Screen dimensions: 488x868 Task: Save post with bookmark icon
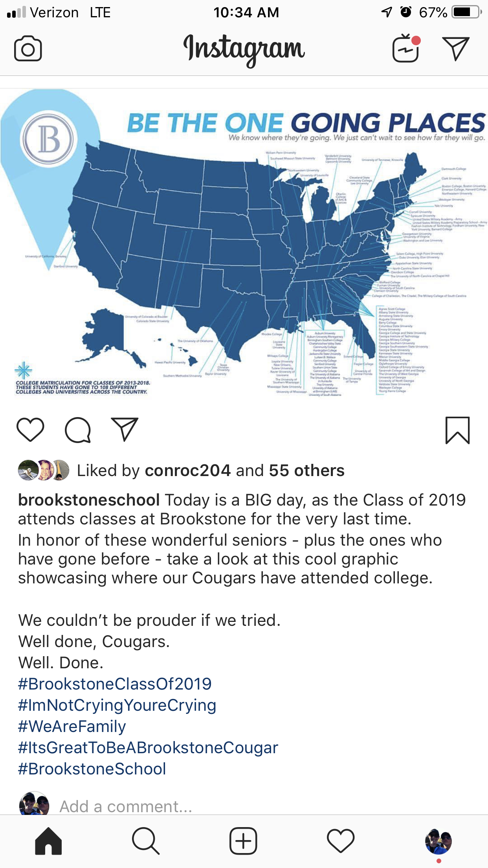point(457,430)
